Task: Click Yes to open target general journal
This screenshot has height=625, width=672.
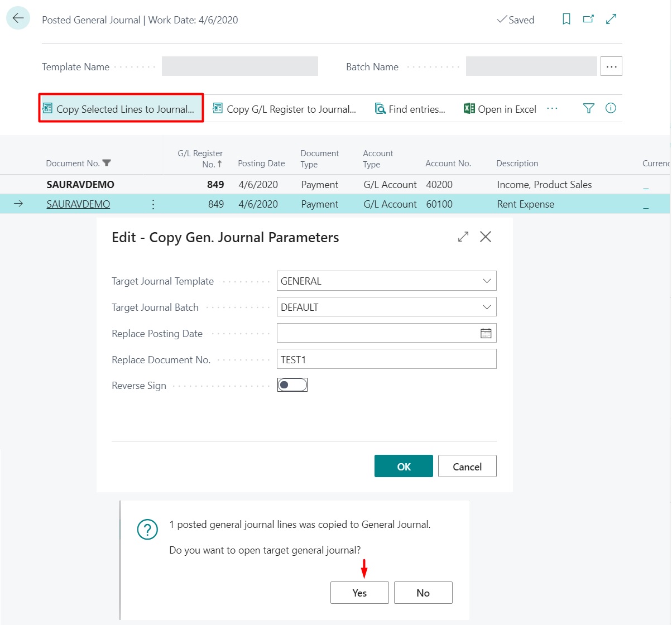Action: (359, 593)
